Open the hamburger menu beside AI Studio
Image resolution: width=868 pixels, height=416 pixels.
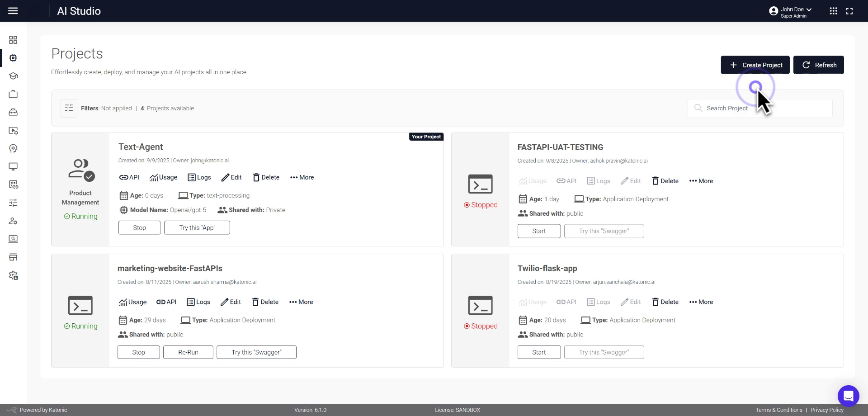(13, 10)
